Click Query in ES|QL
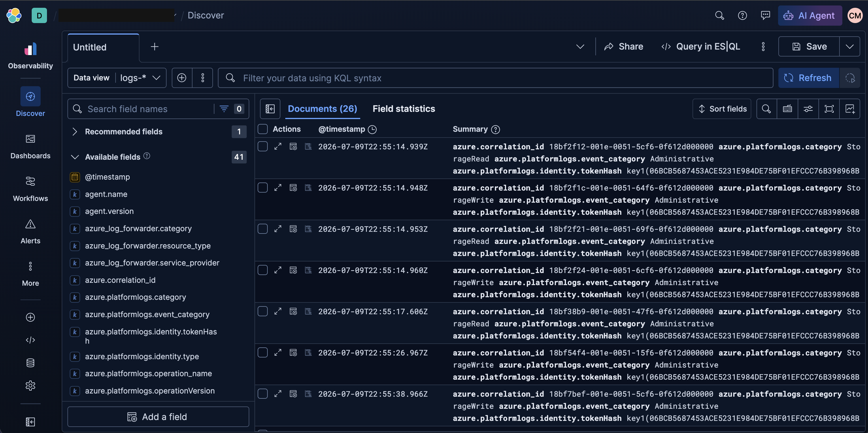The image size is (868, 433). point(701,47)
